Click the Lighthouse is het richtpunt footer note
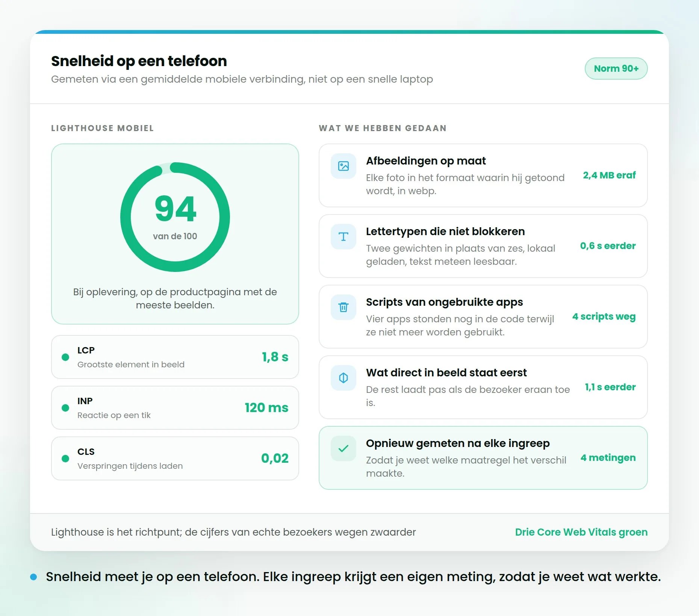This screenshot has width=699, height=616. [x=233, y=532]
